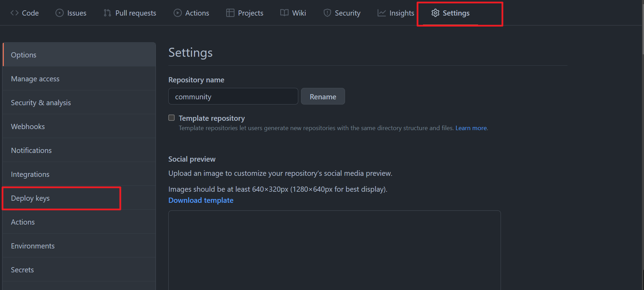Open the Insights tab
Image resolution: width=644 pixels, height=290 pixels.
[x=396, y=13]
